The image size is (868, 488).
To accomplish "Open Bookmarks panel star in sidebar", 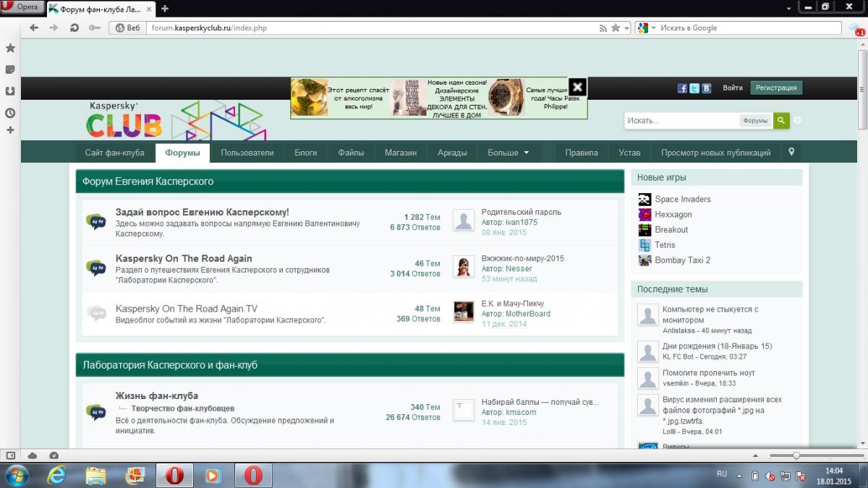I will [10, 48].
